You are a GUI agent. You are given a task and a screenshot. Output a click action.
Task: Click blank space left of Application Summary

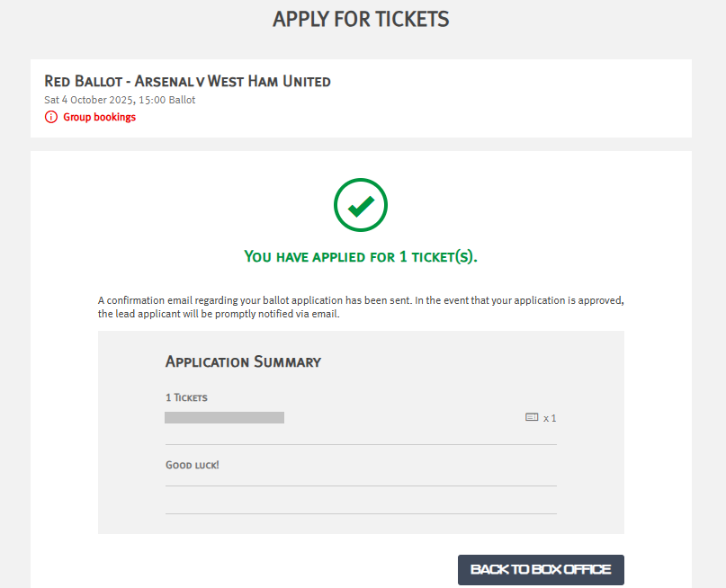coord(130,361)
